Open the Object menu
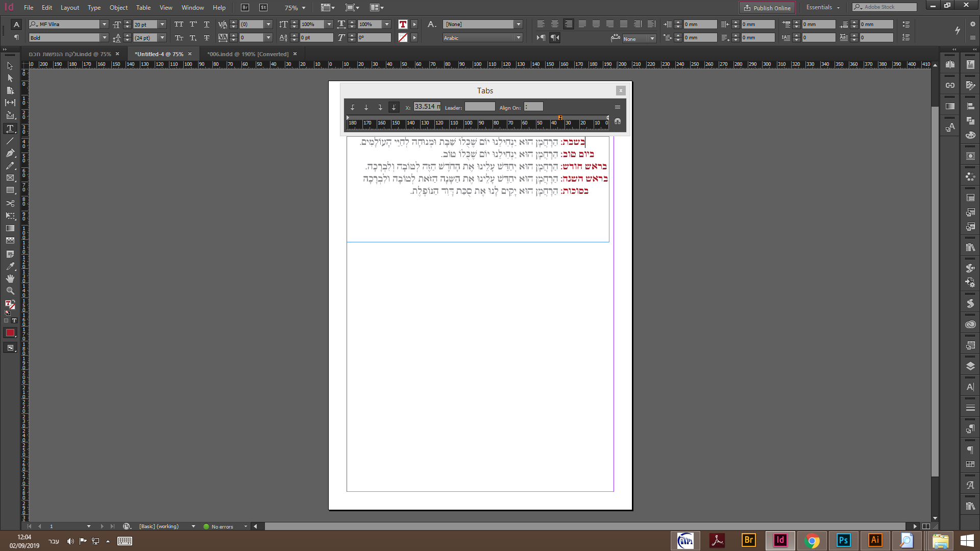 click(x=118, y=8)
